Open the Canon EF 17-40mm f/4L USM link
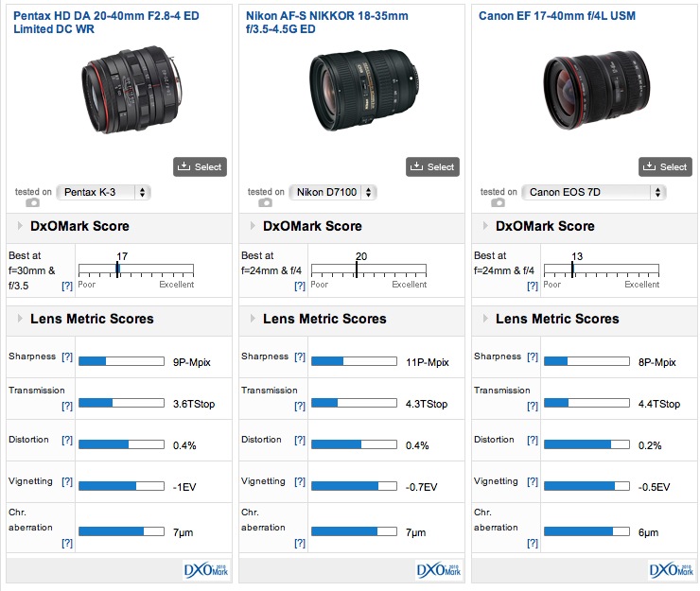 (x=557, y=16)
